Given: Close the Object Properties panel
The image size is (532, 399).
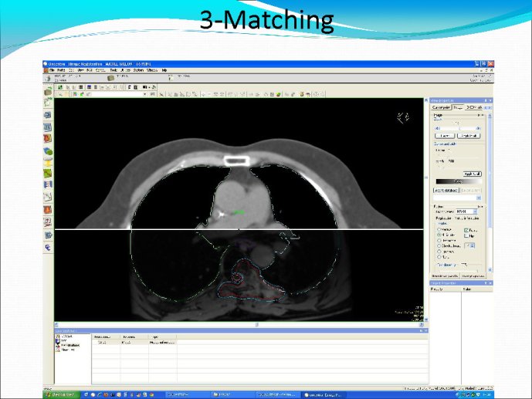Looking at the screenshot, I should (x=490, y=283).
